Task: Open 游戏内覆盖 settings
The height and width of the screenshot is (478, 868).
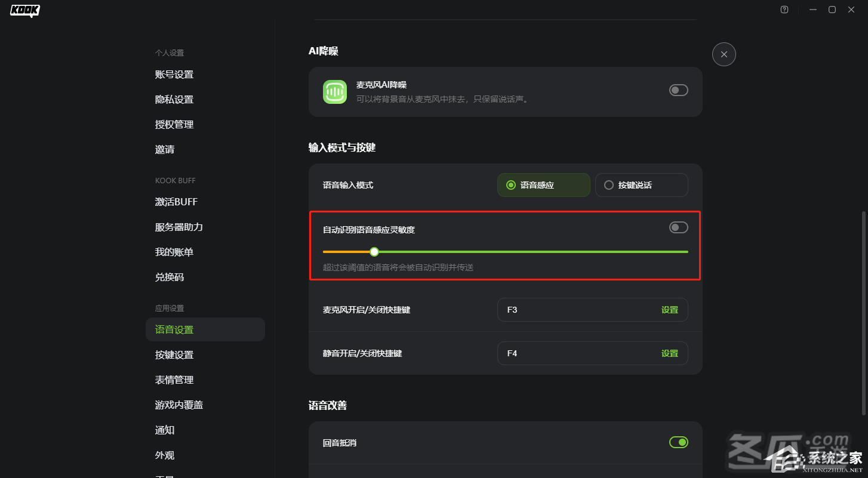Action: click(179, 405)
